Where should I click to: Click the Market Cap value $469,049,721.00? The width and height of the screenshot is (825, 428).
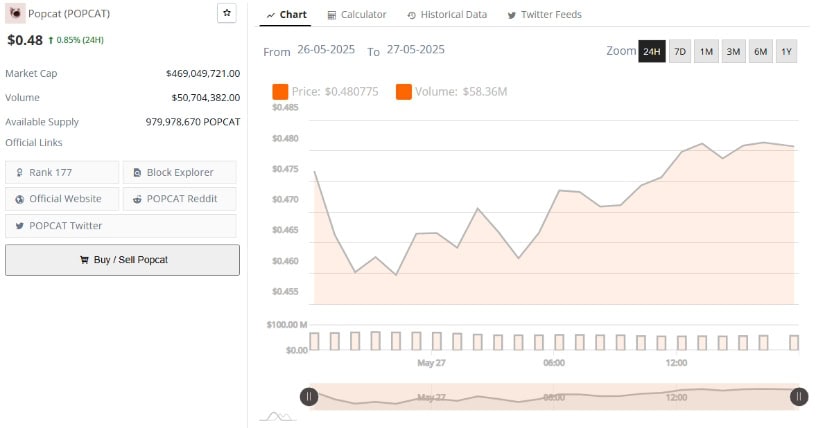pyautogui.click(x=203, y=74)
